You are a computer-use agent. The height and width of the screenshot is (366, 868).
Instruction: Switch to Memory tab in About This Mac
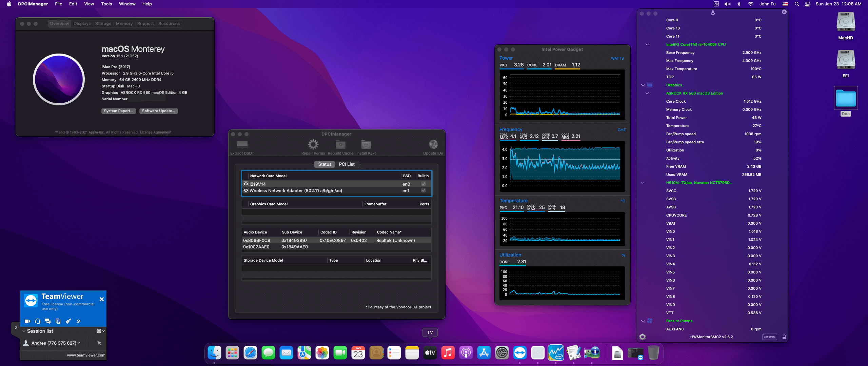point(124,24)
